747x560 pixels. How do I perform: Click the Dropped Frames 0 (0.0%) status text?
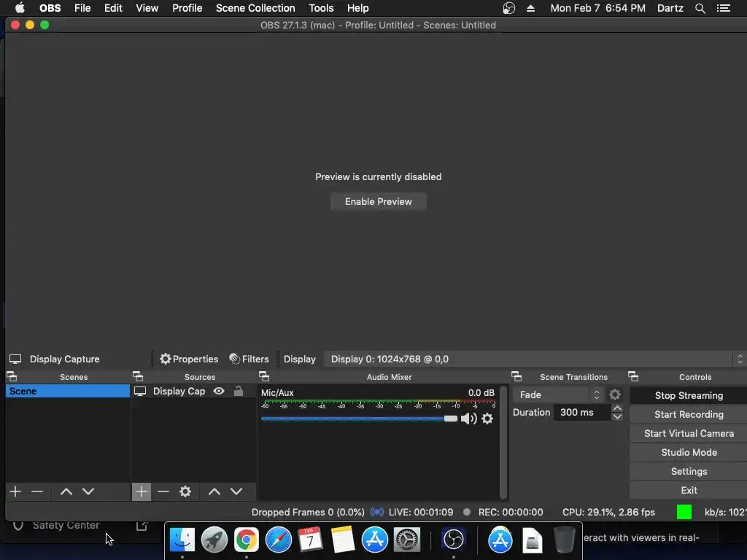coord(308,513)
